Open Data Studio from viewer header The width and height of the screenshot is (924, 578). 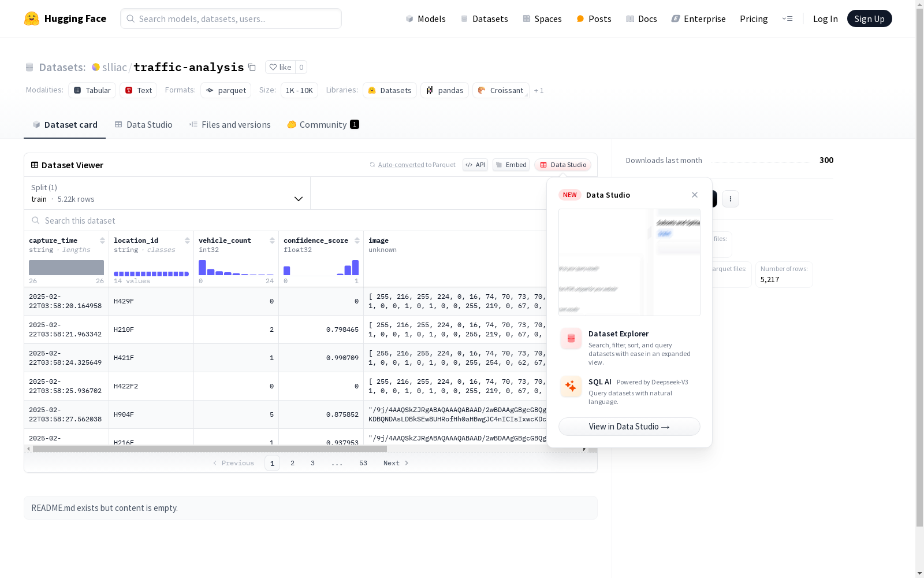click(x=563, y=165)
